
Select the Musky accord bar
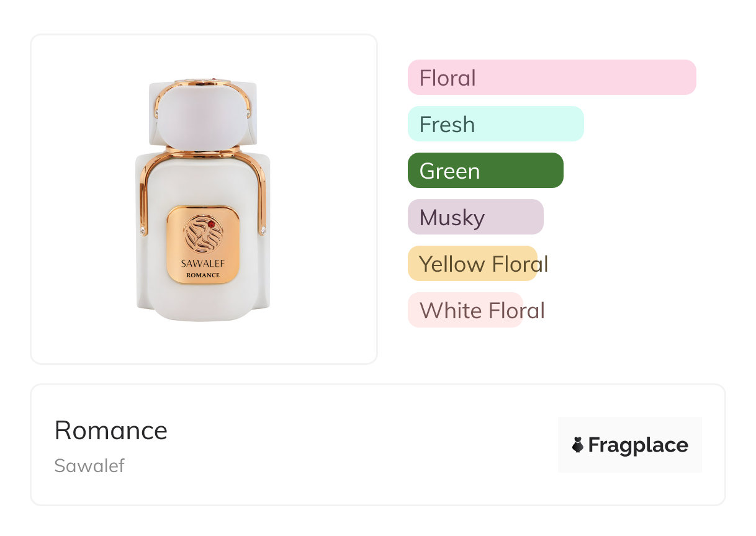coord(475,217)
